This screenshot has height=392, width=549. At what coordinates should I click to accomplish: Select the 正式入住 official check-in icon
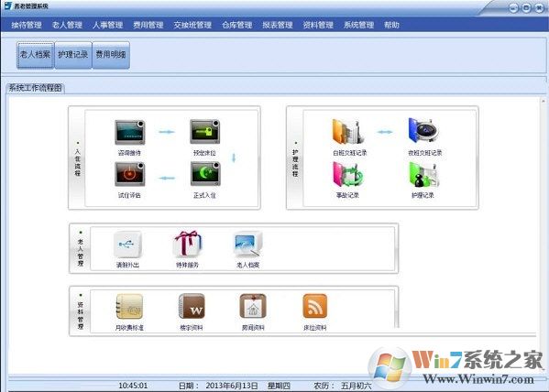[205, 174]
